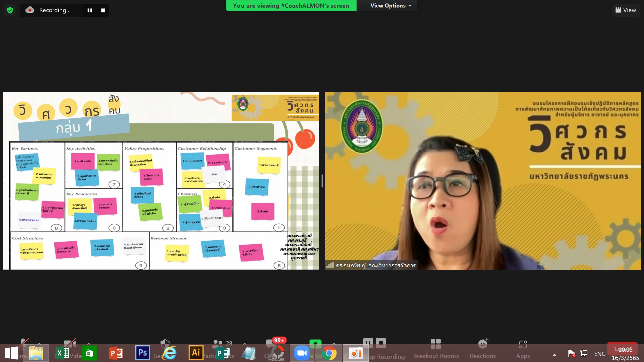Open Zoom Apps

523,349
